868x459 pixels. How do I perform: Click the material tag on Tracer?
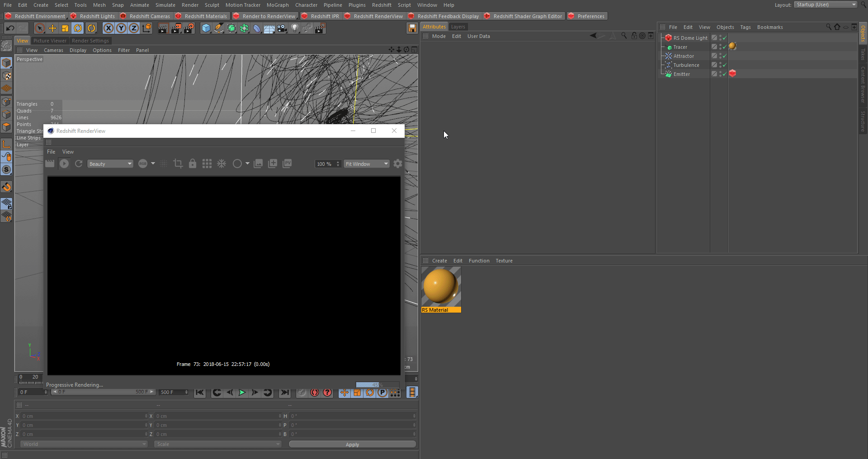732,47
